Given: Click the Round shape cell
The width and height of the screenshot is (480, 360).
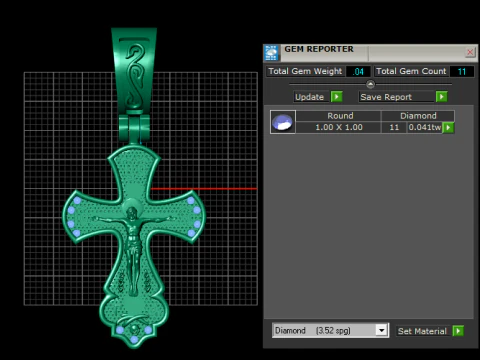Looking at the screenshot, I should point(338,116).
